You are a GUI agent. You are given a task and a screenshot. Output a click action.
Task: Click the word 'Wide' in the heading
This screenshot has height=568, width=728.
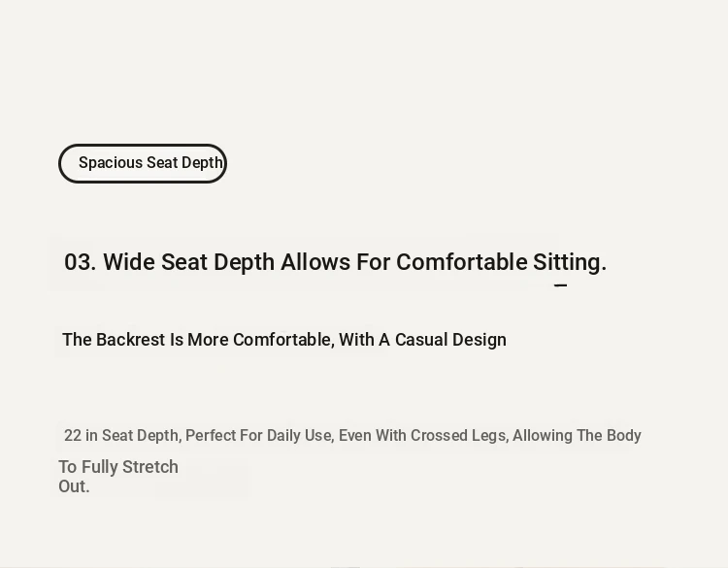(129, 262)
